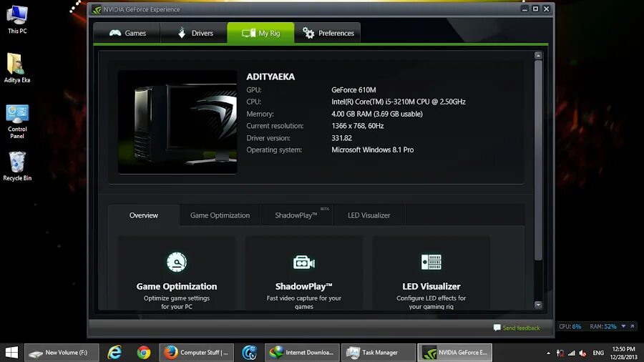This screenshot has height=362, width=644.
Task: Click the ENG language indicator
Action: pyautogui.click(x=598, y=353)
